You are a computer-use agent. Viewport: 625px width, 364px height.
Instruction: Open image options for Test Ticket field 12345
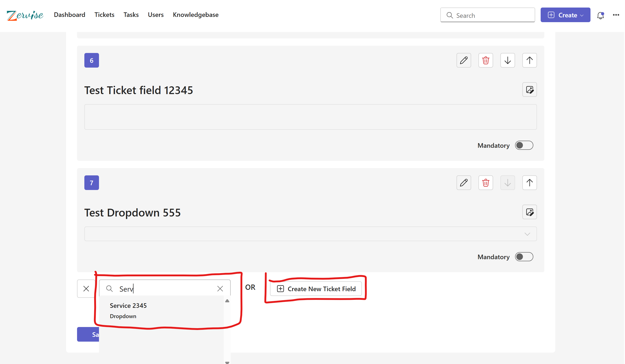(x=529, y=90)
